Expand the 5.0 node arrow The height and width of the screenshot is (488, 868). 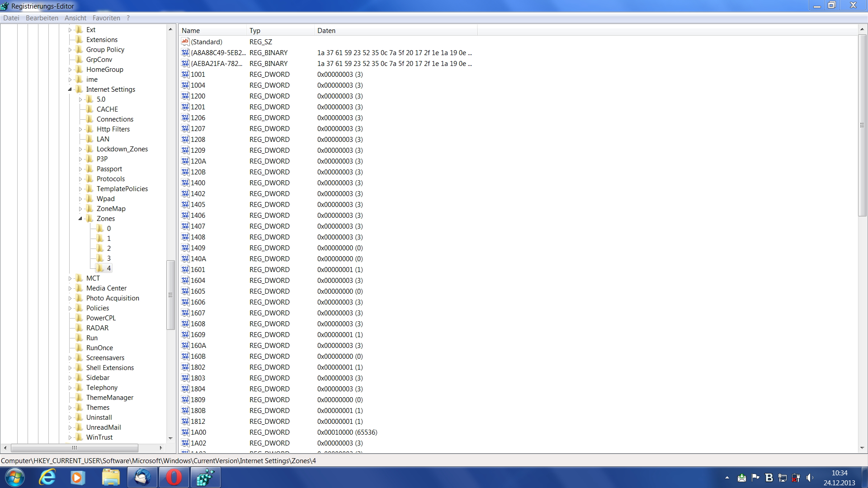click(80, 99)
